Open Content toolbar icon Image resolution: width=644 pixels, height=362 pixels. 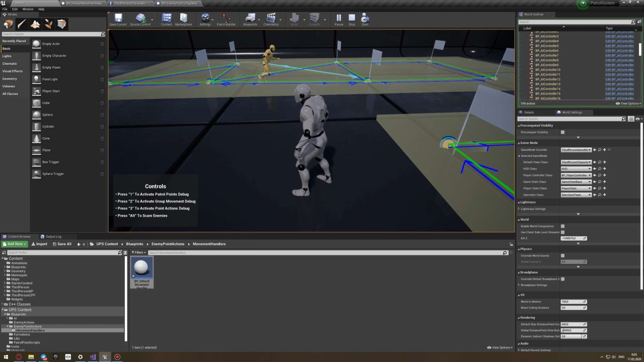(166, 19)
